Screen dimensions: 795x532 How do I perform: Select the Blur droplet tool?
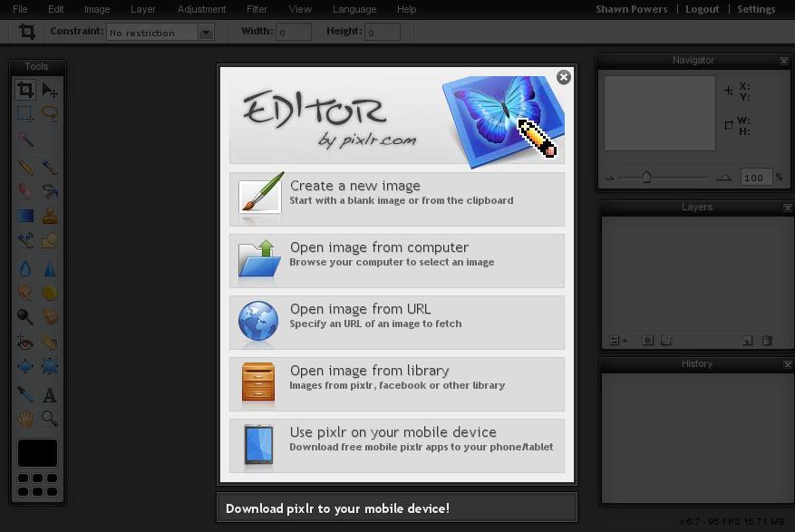point(25,268)
